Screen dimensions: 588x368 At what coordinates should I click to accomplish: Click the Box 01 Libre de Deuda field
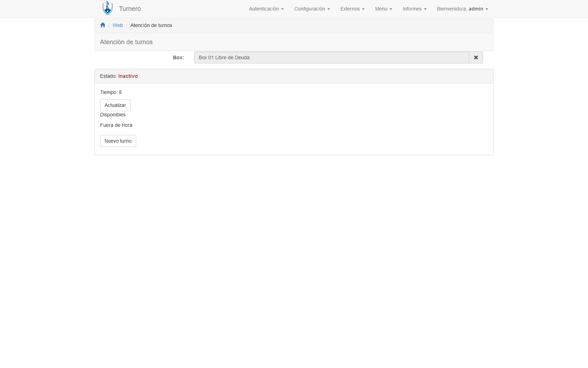tap(331, 57)
